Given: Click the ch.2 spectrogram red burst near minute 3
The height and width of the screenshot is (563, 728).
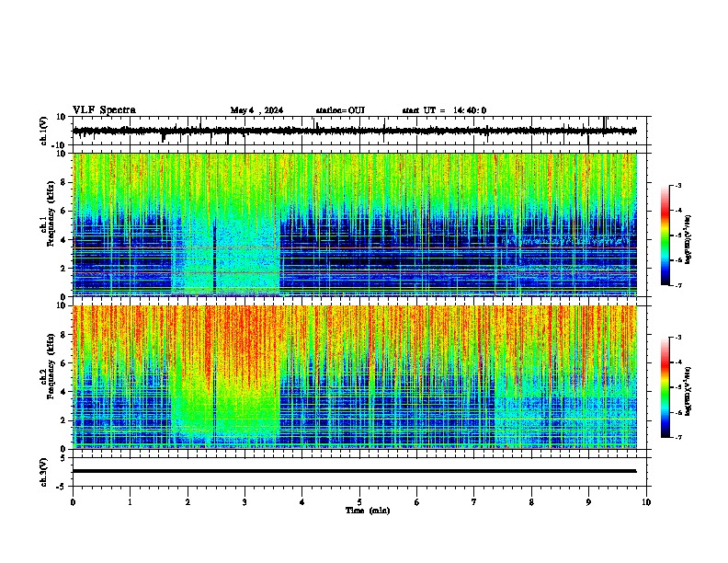Looking at the screenshot, I should [246, 344].
